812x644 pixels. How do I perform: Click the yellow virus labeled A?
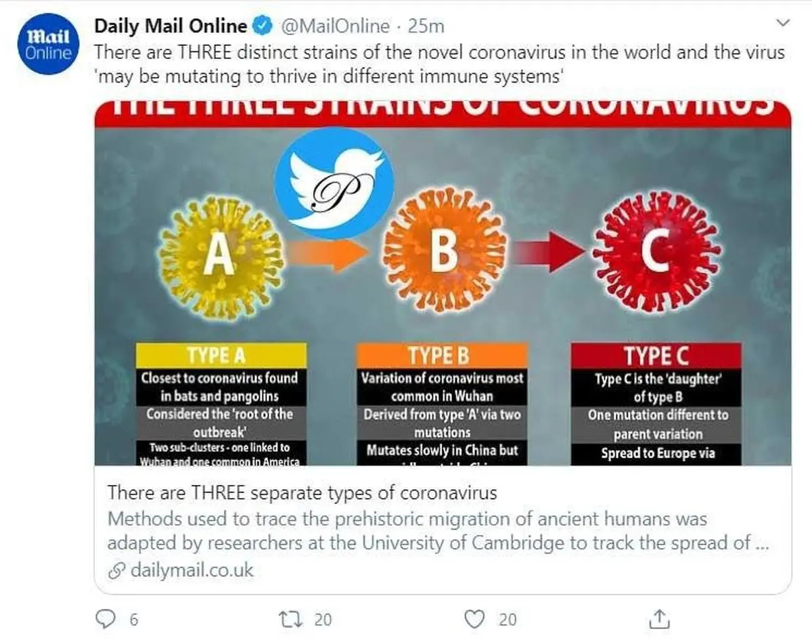click(x=218, y=255)
